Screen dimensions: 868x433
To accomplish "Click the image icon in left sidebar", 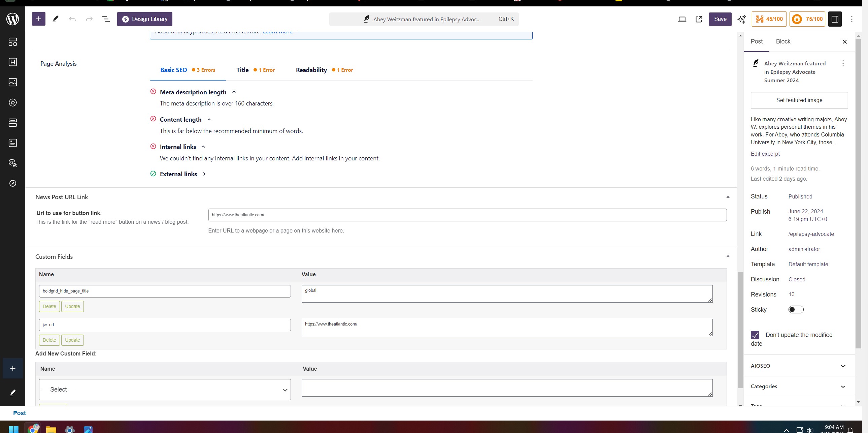I will (12, 82).
